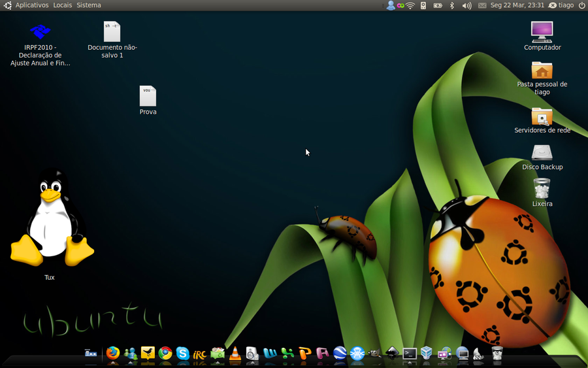The width and height of the screenshot is (588, 368).
Task: Launch Google Chrome from the dock
Action: coord(165,354)
